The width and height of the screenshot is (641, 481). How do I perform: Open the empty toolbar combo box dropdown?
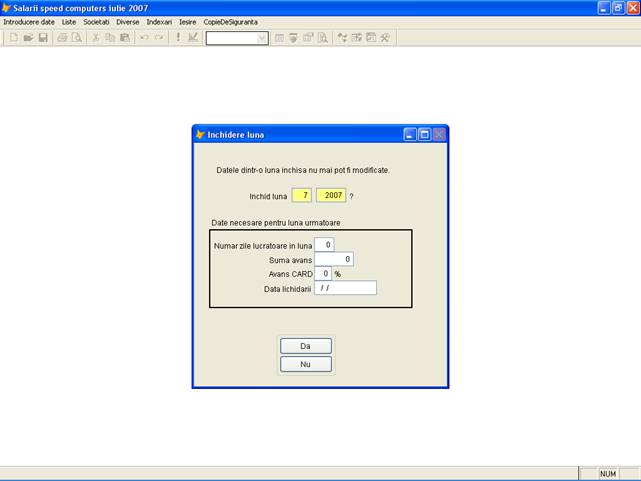pyautogui.click(x=262, y=38)
